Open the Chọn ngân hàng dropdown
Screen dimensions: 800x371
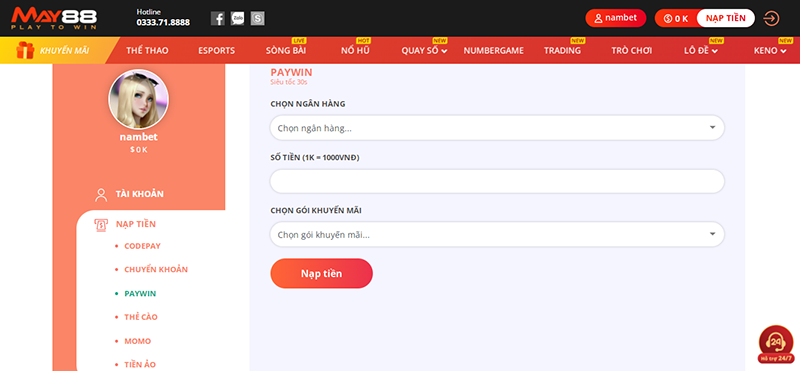(497, 128)
